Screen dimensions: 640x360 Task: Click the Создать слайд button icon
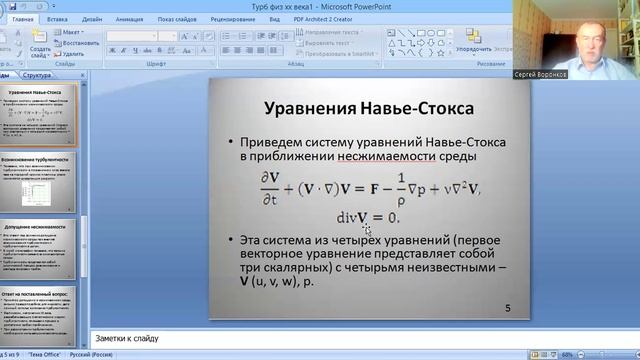pyautogui.click(x=40, y=36)
